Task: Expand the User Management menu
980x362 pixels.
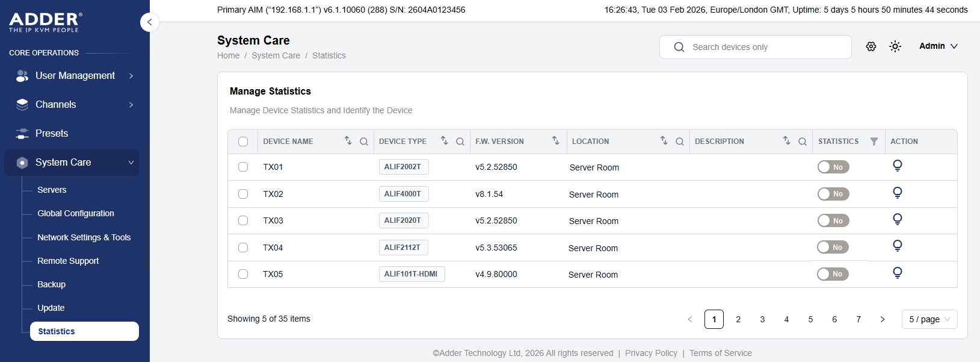Action: click(x=75, y=76)
